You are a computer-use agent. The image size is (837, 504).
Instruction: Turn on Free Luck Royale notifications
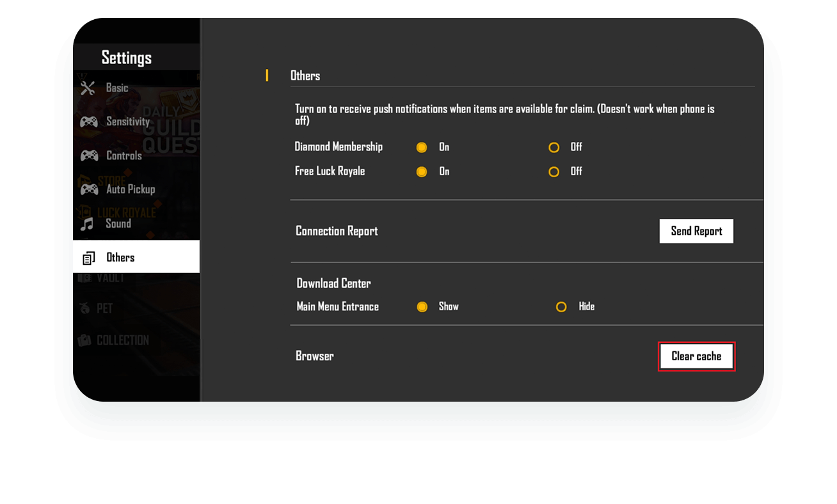click(x=422, y=171)
